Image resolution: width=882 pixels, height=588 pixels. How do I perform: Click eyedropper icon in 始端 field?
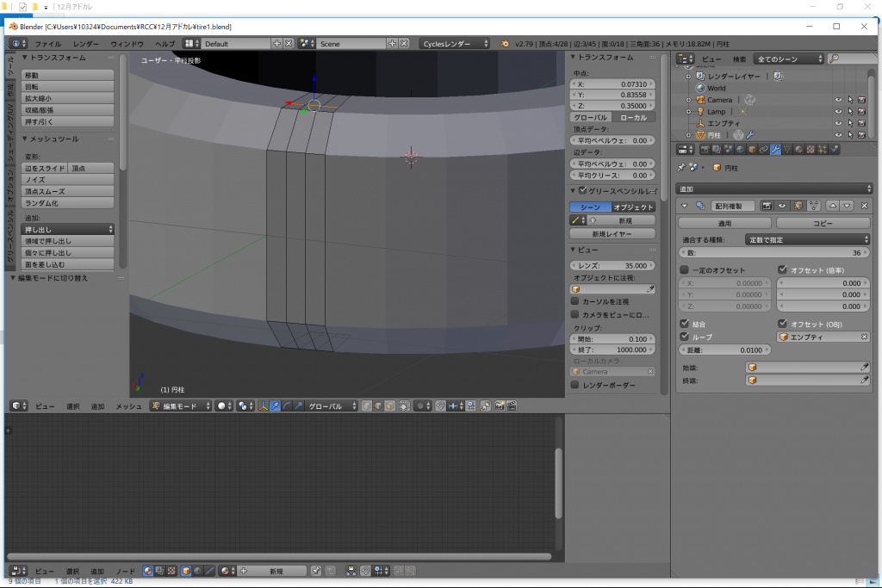[865, 367]
